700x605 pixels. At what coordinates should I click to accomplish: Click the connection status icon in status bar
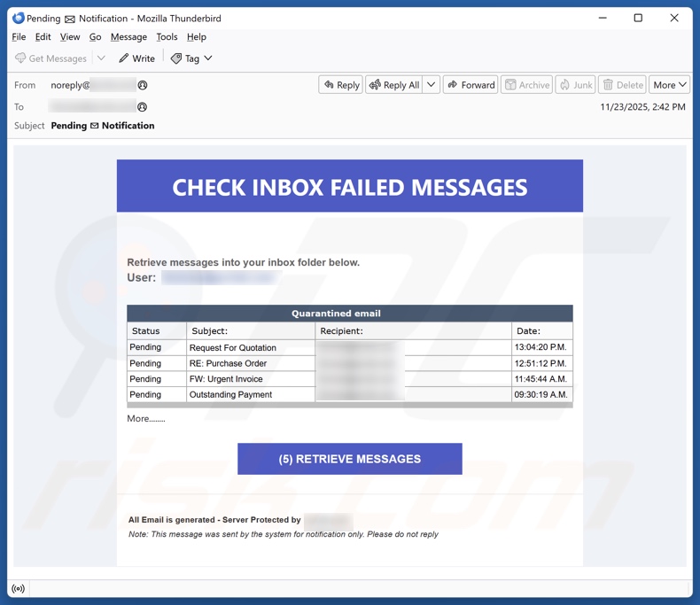19,588
